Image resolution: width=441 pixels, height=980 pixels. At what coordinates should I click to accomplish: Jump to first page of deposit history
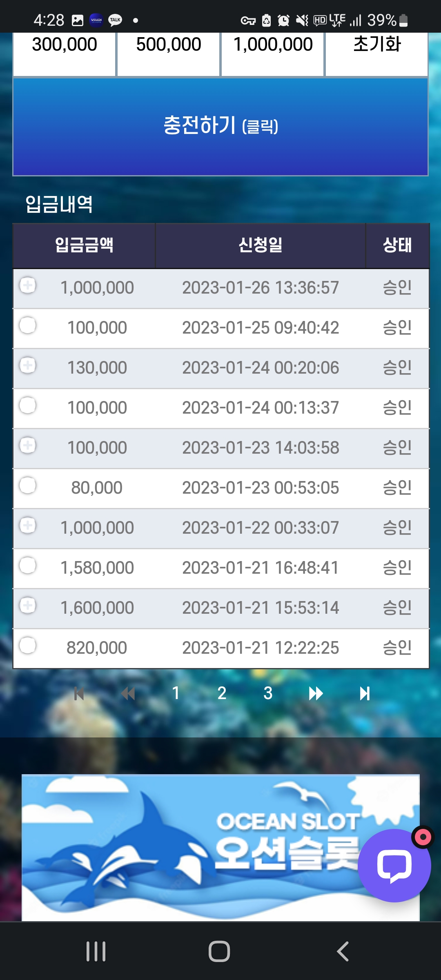point(79,693)
